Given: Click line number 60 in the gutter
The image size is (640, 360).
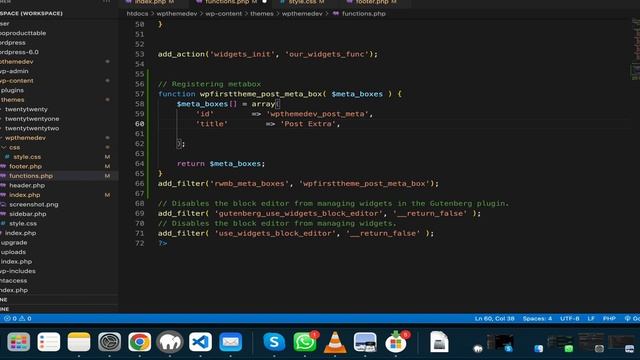Looking at the screenshot, I should 140,124.
